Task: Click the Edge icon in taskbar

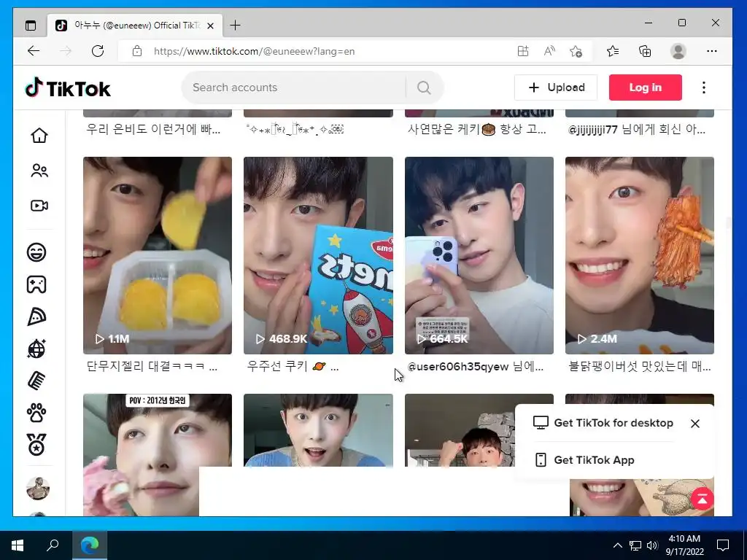Action: [x=90, y=545]
